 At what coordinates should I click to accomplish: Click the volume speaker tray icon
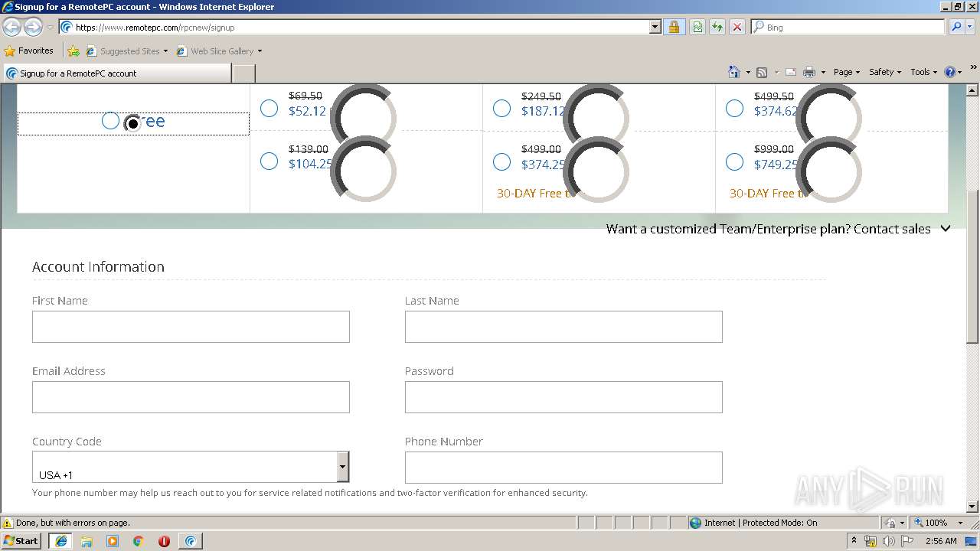coord(889,541)
